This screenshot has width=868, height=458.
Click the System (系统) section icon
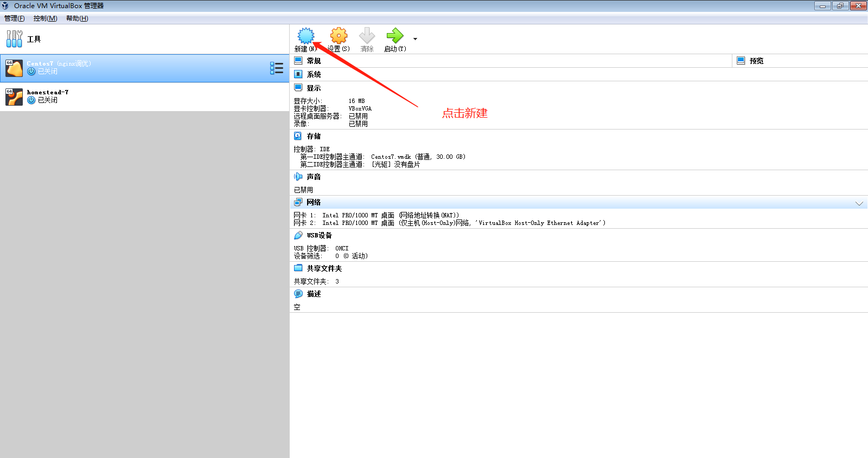click(298, 74)
